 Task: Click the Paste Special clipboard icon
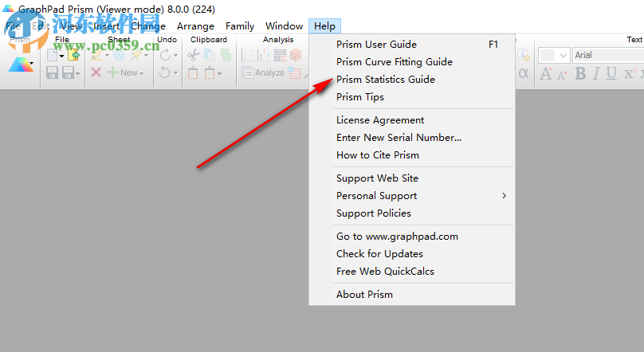click(210, 72)
